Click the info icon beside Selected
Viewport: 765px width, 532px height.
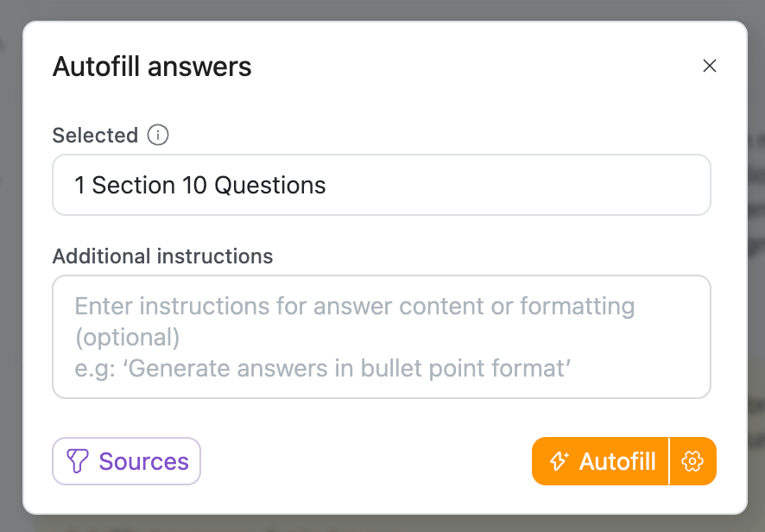[x=158, y=136]
